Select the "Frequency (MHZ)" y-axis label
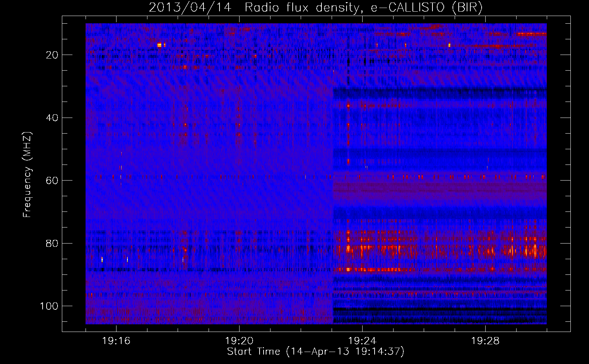 (27, 175)
